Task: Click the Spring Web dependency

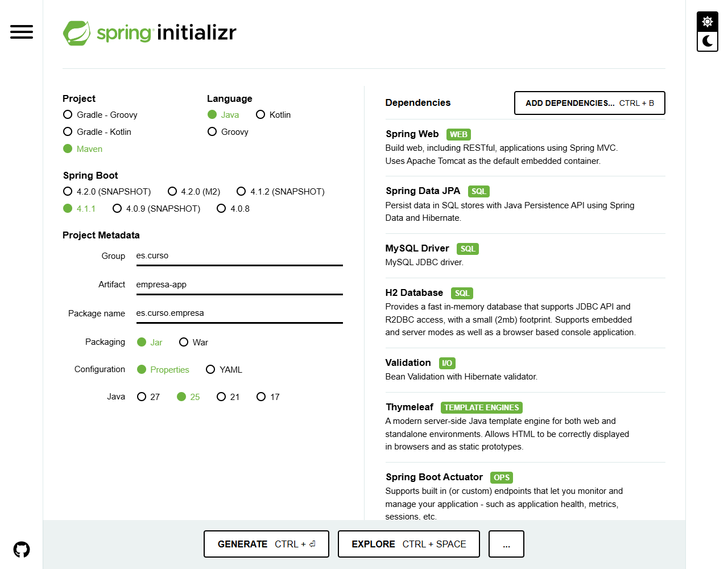Action: click(525, 147)
